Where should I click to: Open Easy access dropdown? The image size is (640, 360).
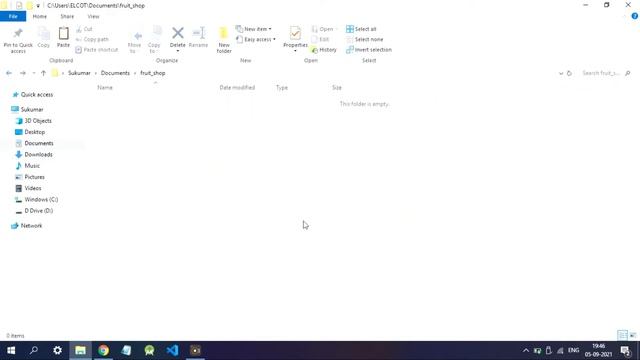coord(256,39)
